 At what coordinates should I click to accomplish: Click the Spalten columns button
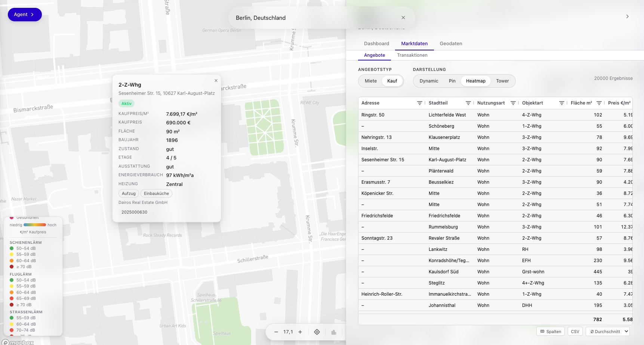551,332
